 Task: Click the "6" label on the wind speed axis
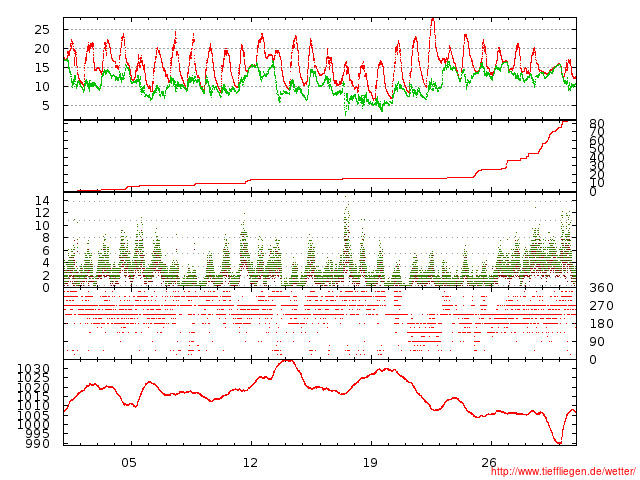point(46,250)
